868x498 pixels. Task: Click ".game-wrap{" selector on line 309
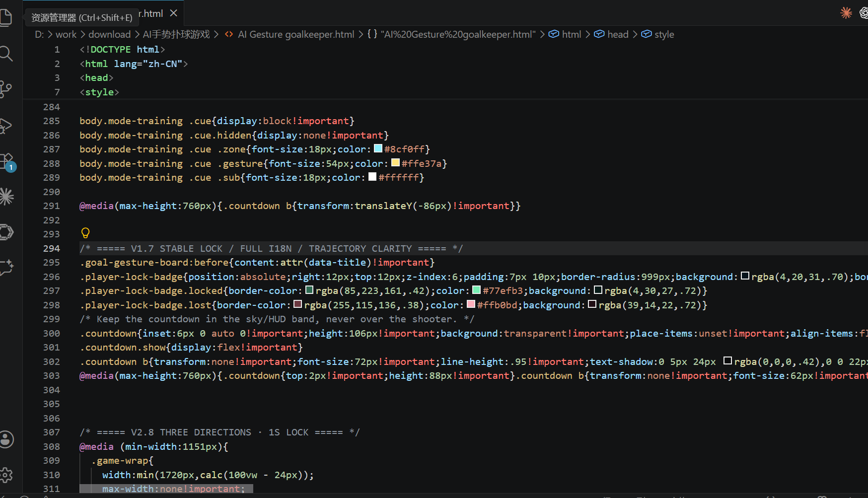123,461
